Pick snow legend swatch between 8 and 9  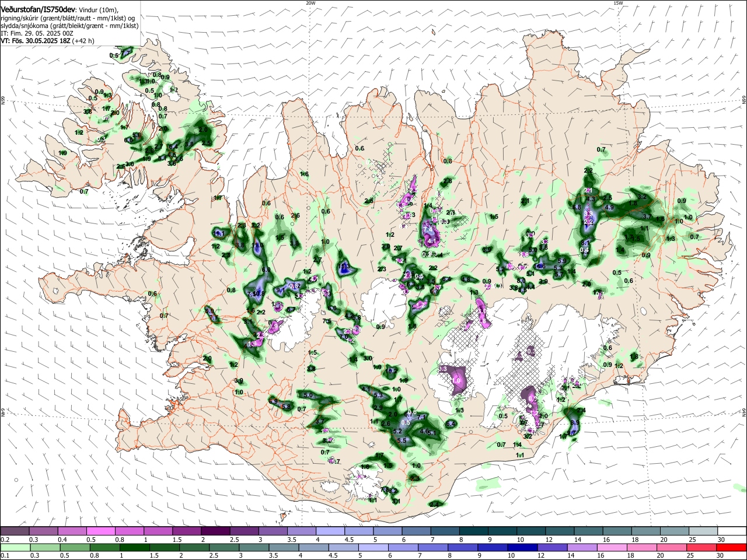pos(472,531)
